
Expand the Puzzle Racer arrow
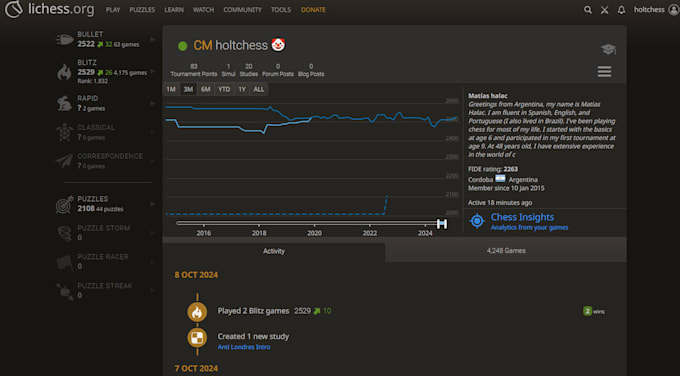tap(153, 262)
